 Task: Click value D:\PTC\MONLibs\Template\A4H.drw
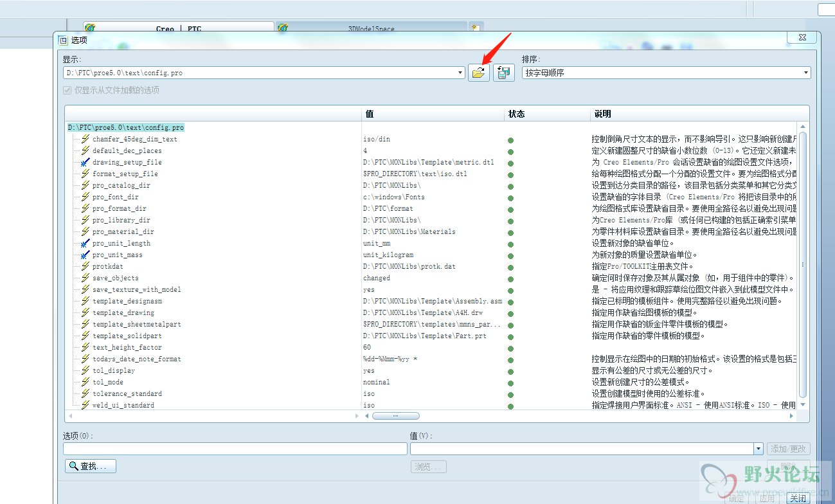(x=423, y=312)
